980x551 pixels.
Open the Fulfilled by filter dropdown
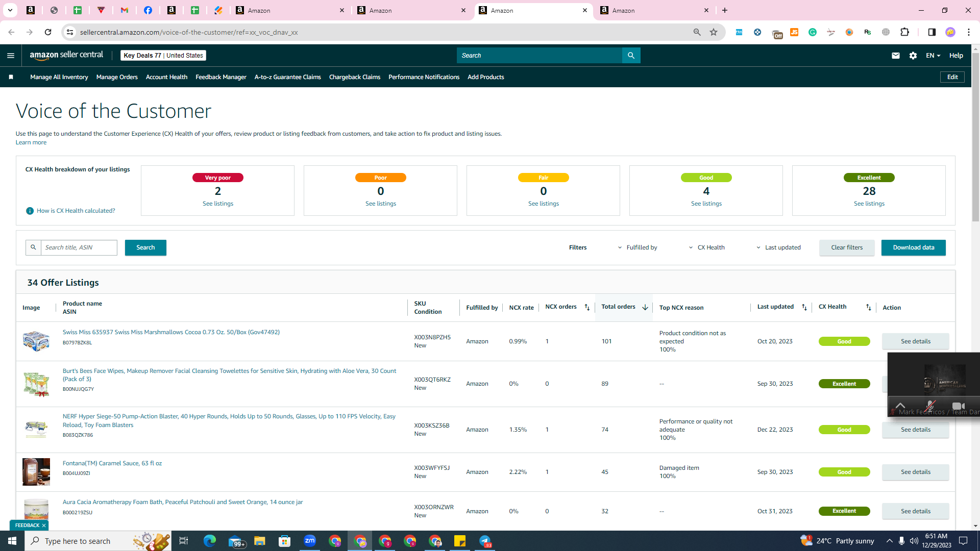[x=638, y=247]
